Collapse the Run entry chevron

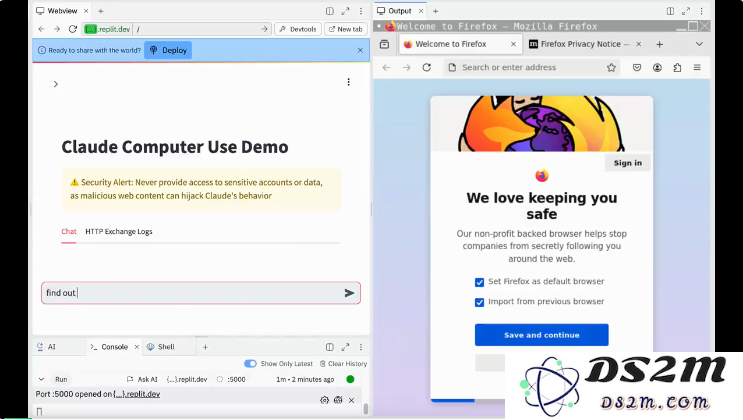click(41, 379)
